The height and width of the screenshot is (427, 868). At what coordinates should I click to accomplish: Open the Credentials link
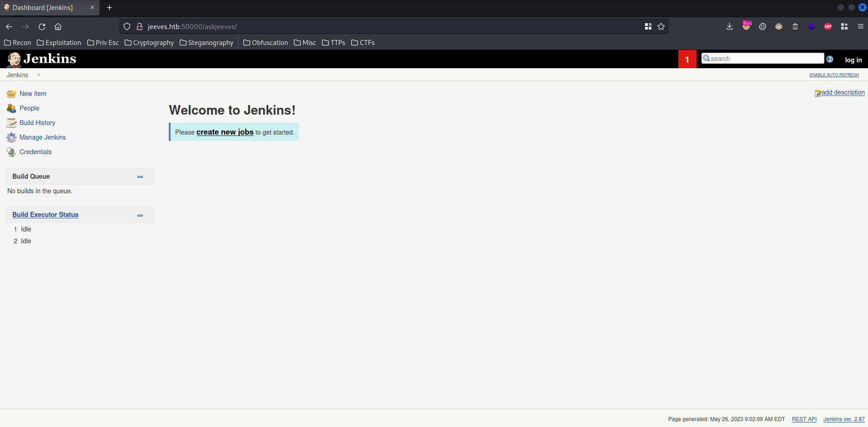[x=35, y=152]
